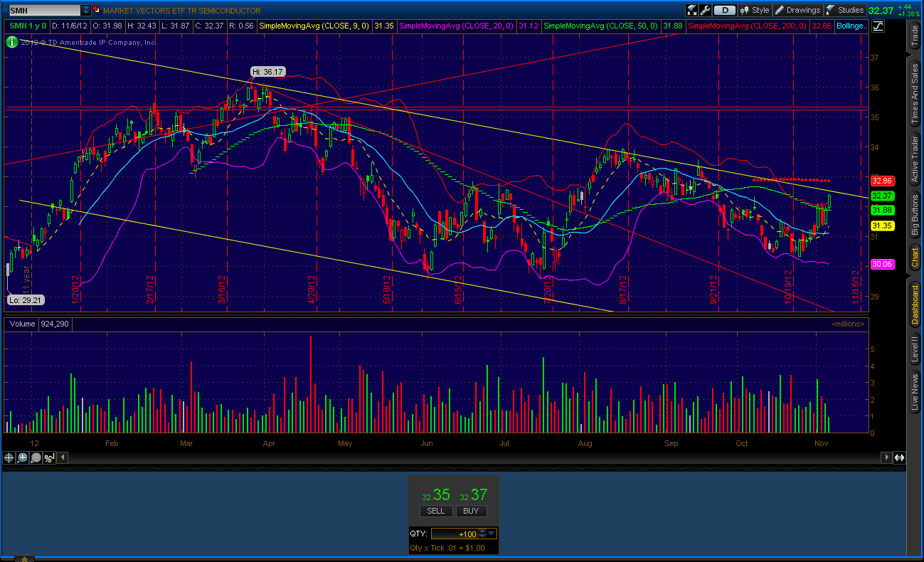The width and height of the screenshot is (924, 562).
Task: Increase quantity with the stepper arrow
Action: 482,531
